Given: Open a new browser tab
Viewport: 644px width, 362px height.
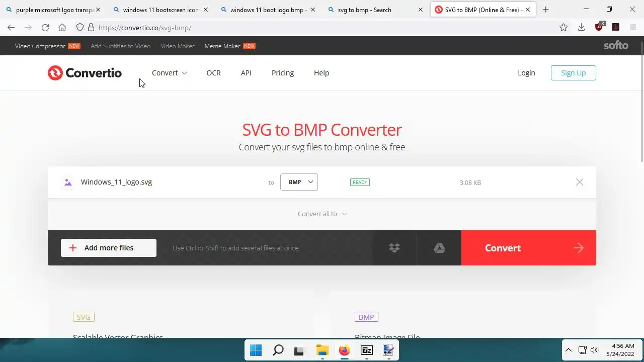Looking at the screenshot, I should pos(546,10).
